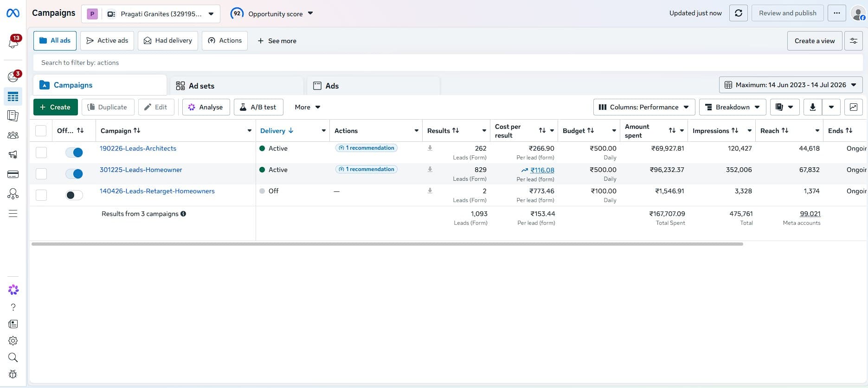Click the green Create button
Screen dimensions: 868x388
56,107
